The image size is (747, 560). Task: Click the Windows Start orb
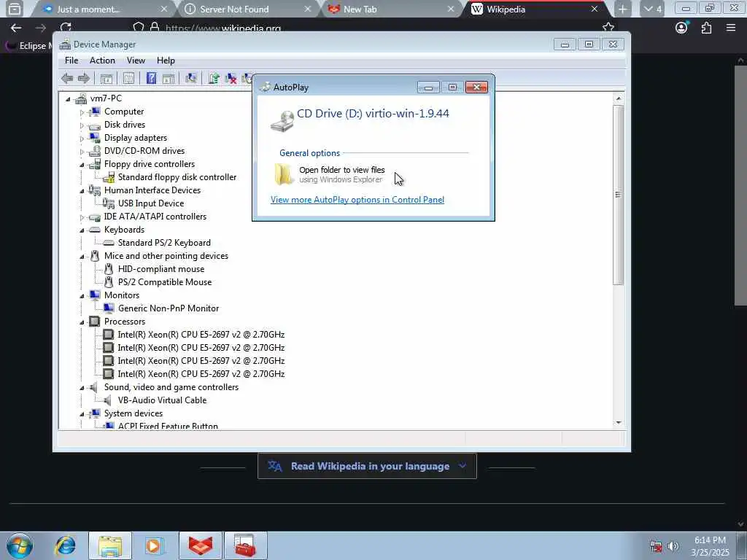(x=20, y=545)
